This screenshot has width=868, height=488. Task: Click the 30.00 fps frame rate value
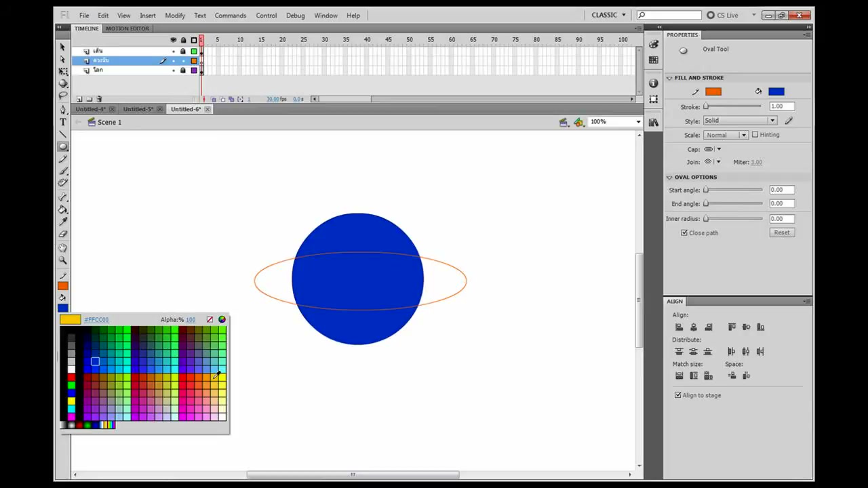(273, 99)
